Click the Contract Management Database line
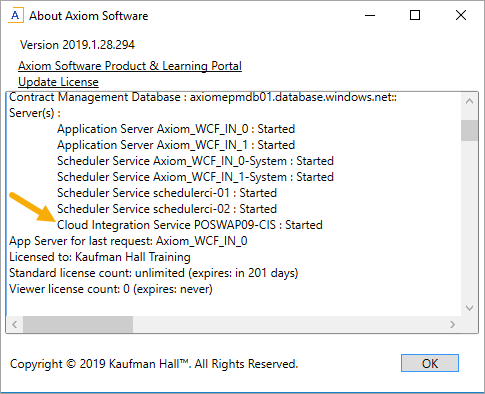 [x=203, y=97]
